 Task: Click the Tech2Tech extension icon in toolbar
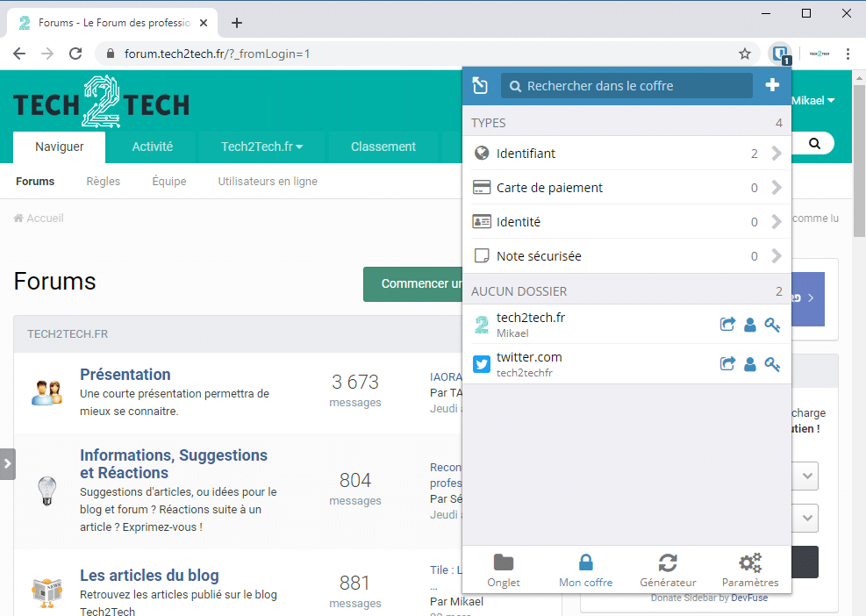pyautogui.click(x=819, y=54)
